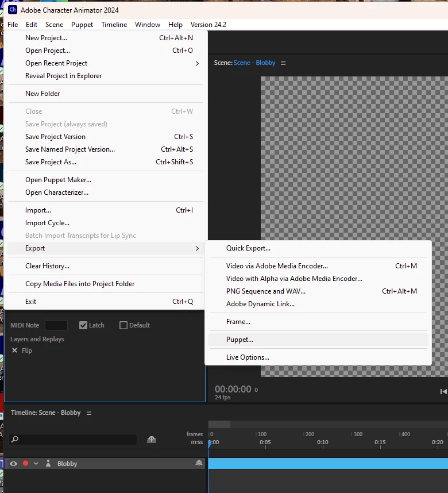Choose Adobe Dynamic Link entry
This screenshot has width=448, height=493.
click(x=318, y=304)
